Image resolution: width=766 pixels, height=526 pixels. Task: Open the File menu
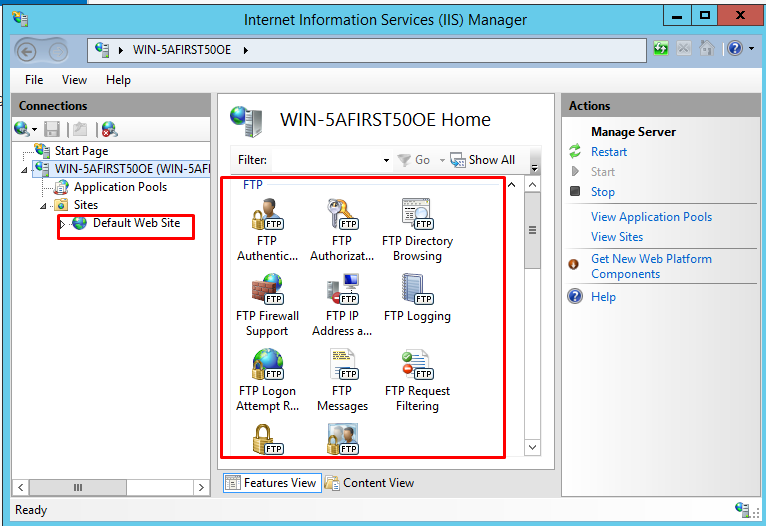[34, 80]
